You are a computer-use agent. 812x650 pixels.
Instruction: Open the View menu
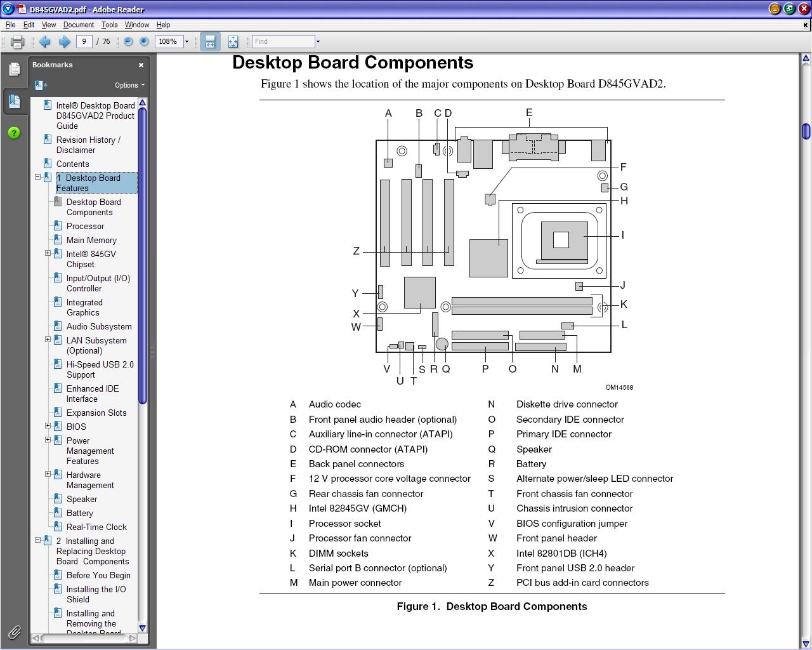click(49, 25)
